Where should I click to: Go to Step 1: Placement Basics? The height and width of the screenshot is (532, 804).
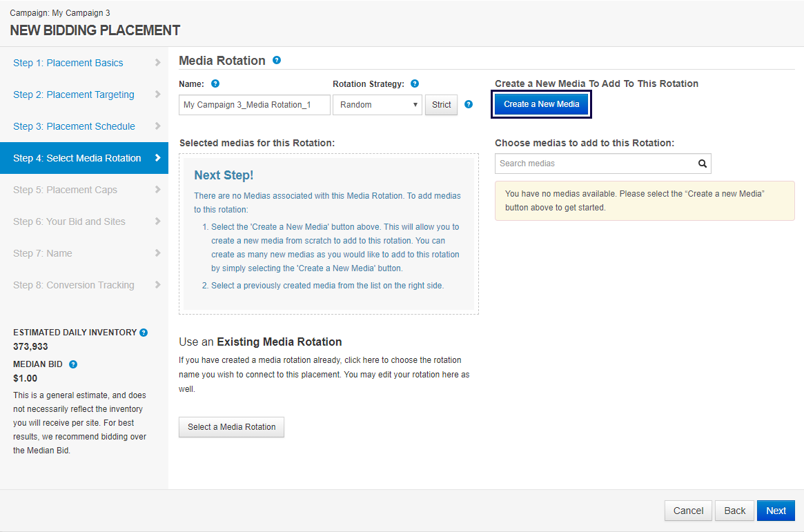click(68, 63)
